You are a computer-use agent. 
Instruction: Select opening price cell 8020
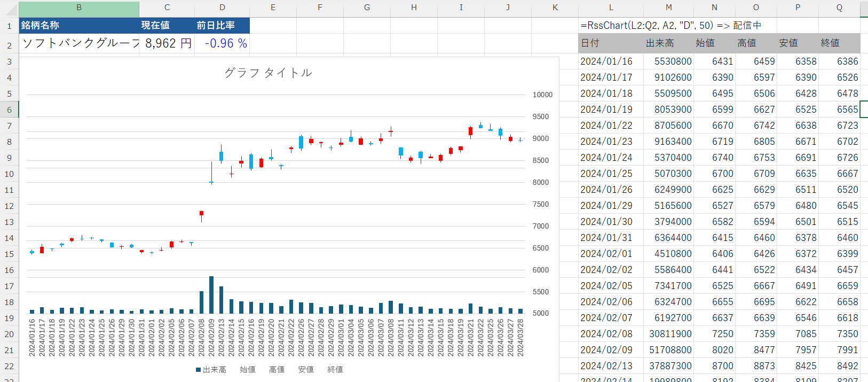(714, 350)
